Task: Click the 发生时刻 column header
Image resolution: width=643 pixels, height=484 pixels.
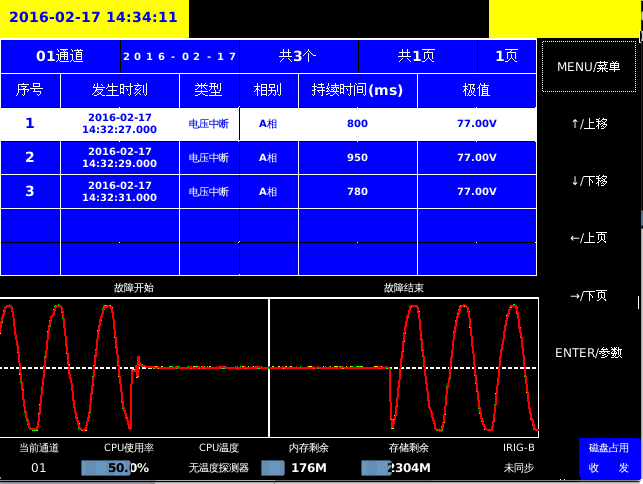Action: pyautogui.click(x=119, y=90)
